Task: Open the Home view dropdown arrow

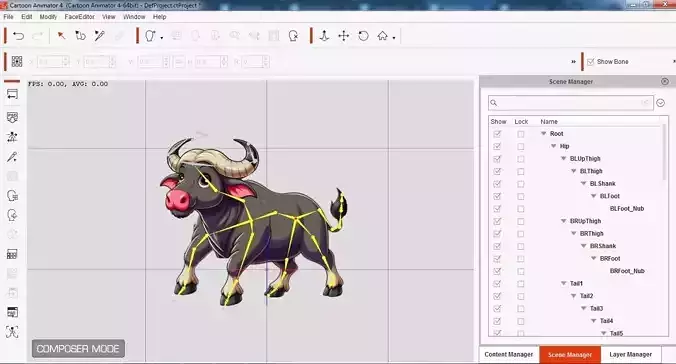Action: click(394, 38)
